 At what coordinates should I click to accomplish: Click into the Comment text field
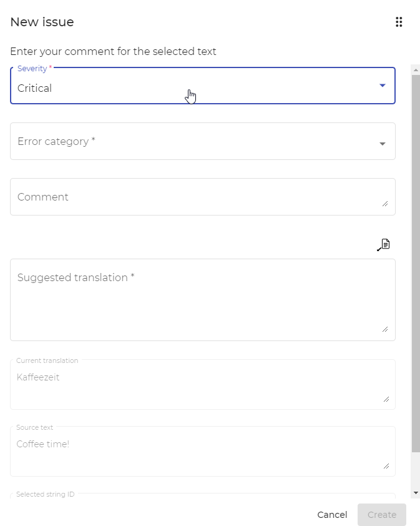[203, 197]
